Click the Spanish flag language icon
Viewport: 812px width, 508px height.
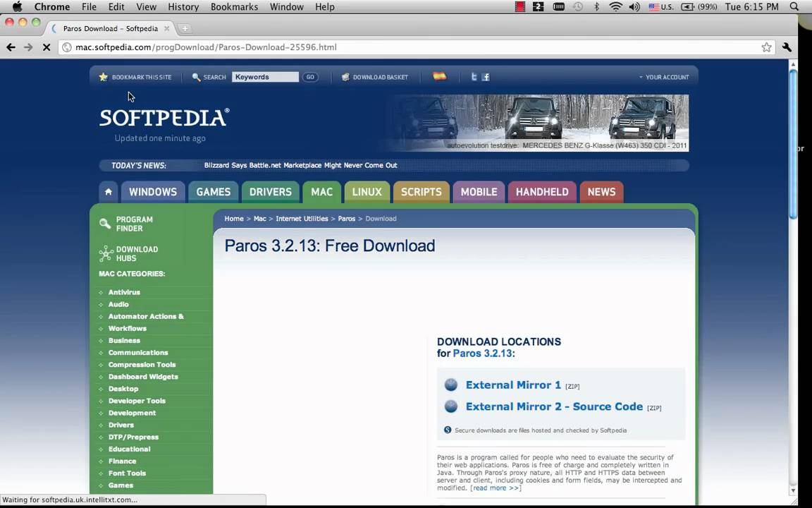click(x=439, y=76)
